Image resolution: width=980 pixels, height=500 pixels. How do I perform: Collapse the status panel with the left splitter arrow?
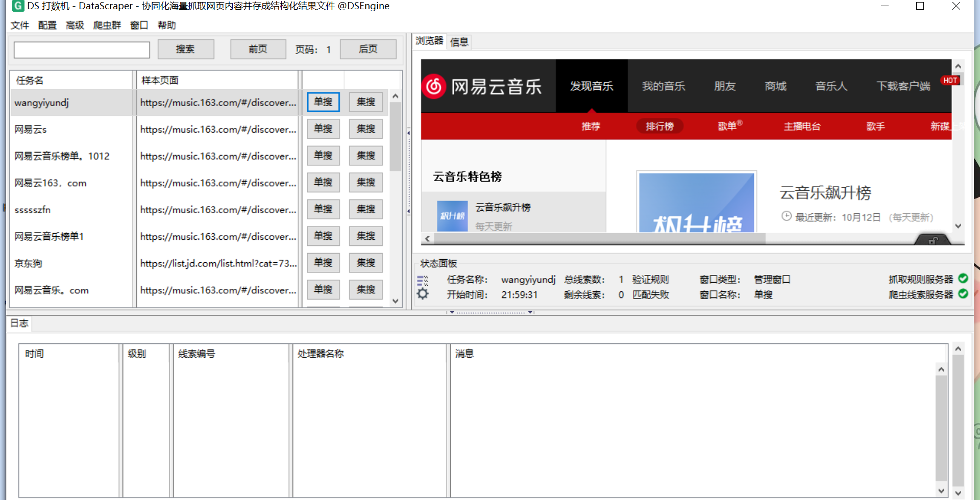click(x=451, y=312)
